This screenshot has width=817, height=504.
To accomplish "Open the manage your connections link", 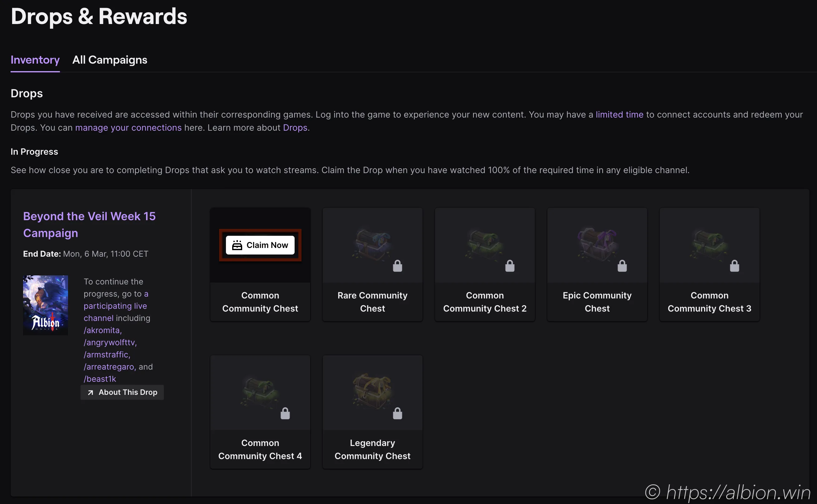I will (128, 128).
